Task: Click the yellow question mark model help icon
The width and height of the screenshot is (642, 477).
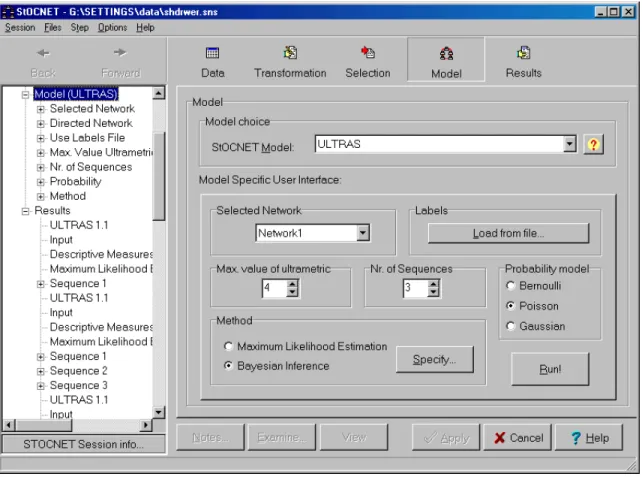Action: (593, 144)
